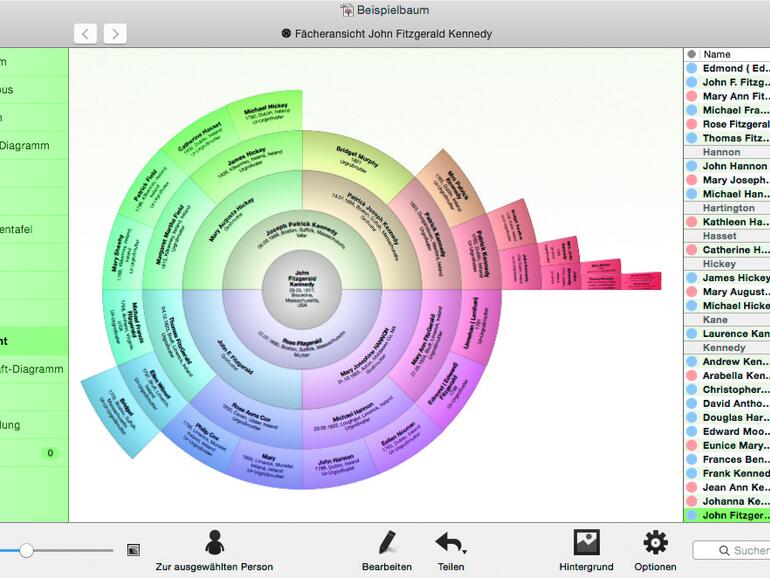Select Jean Ann Ke... in the list

(x=727, y=488)
